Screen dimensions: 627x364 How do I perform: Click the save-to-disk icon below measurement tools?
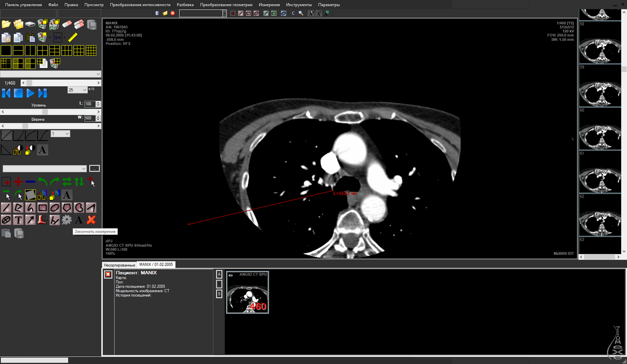coord(19,233)
